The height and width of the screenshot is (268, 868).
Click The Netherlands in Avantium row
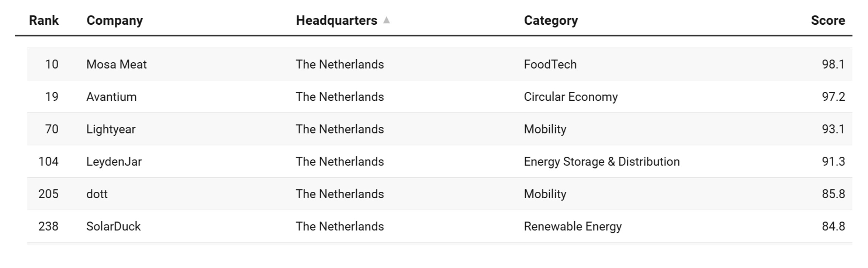pyautogui.click(x=339, y=97)
